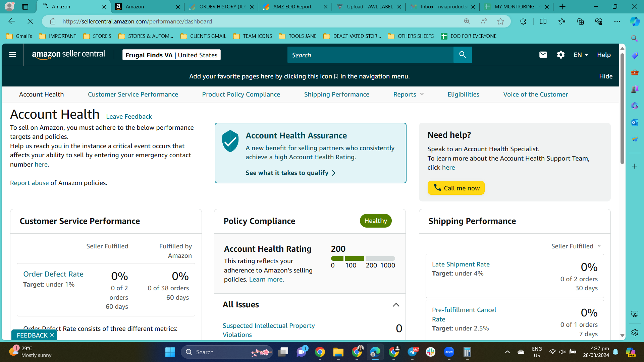Click the Leave Feedback link
The height and width of the screenshot is (362, 644).
(x=129, y=116)
